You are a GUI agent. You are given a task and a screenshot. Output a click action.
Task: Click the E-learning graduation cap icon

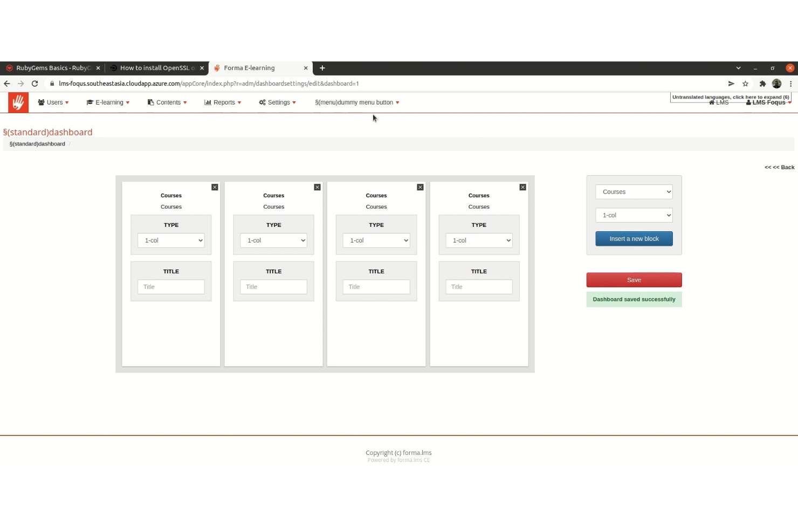90,102
